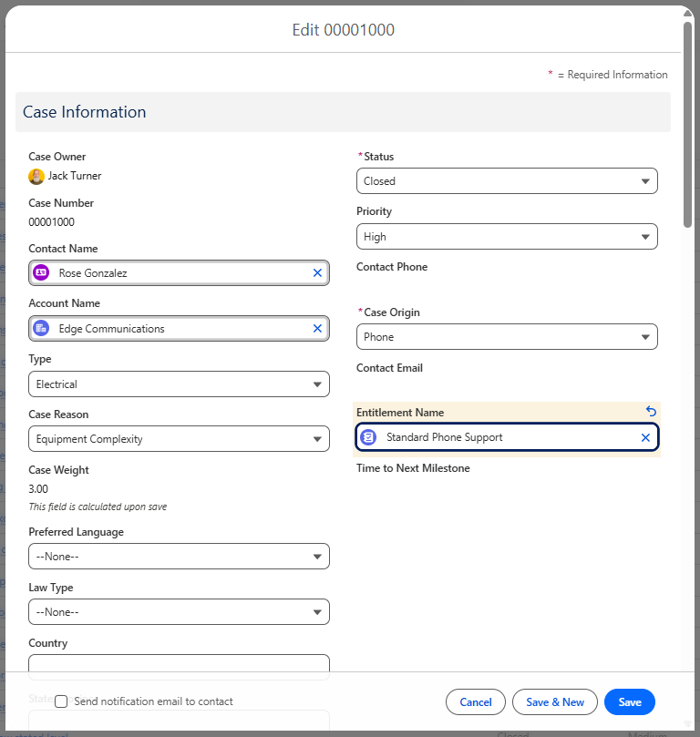This screenshot has width=700, height=737.
Task: Expand the Priority dropdown set to High
Action: [506, 237]
